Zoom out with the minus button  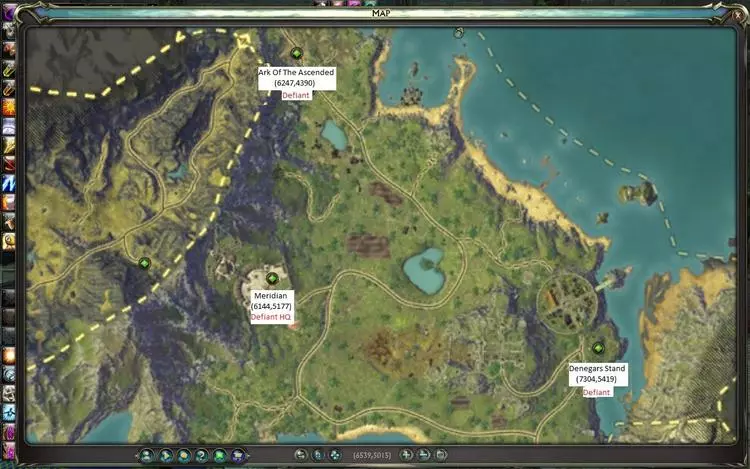tap(423, 455)
